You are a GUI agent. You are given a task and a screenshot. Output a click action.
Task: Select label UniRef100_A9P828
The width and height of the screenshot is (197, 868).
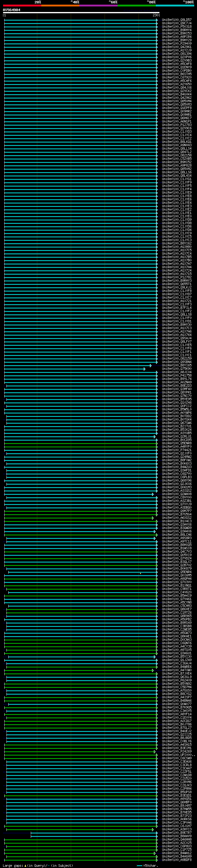point(177,165)
